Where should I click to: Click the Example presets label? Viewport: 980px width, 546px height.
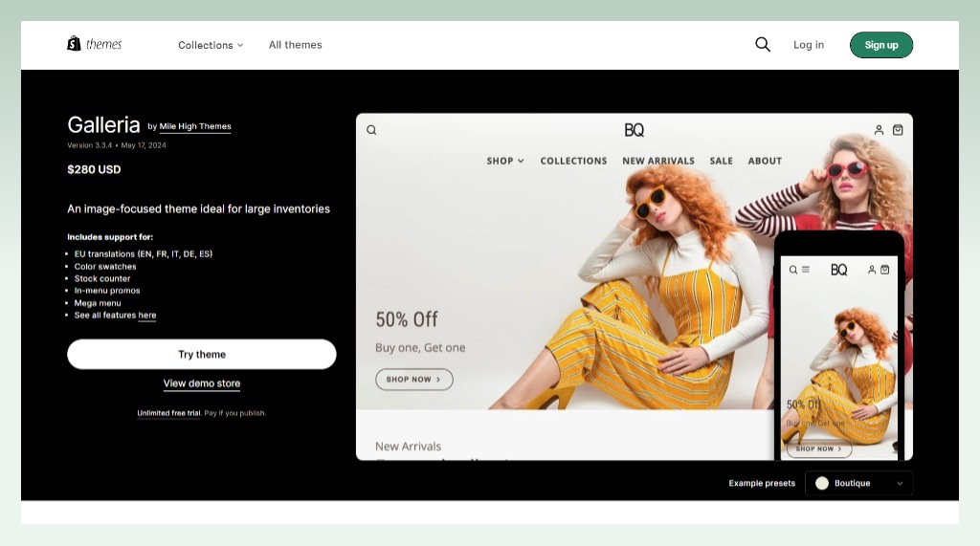click(762, 484)
